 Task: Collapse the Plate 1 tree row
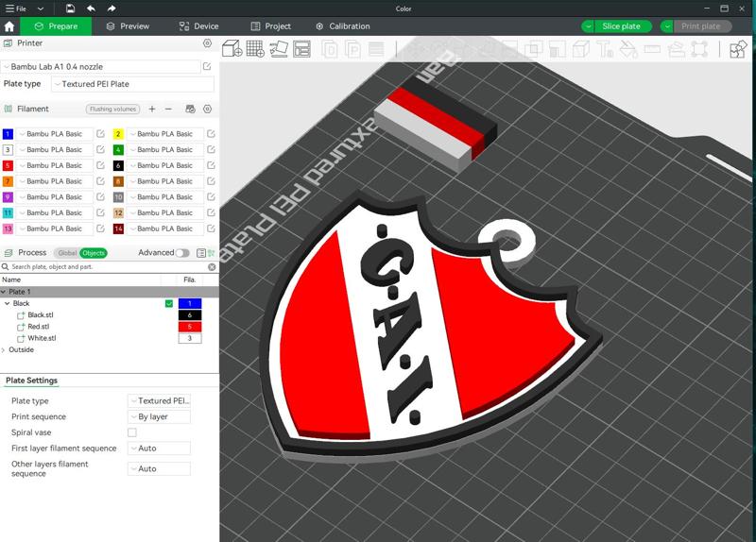coord(4,292)
